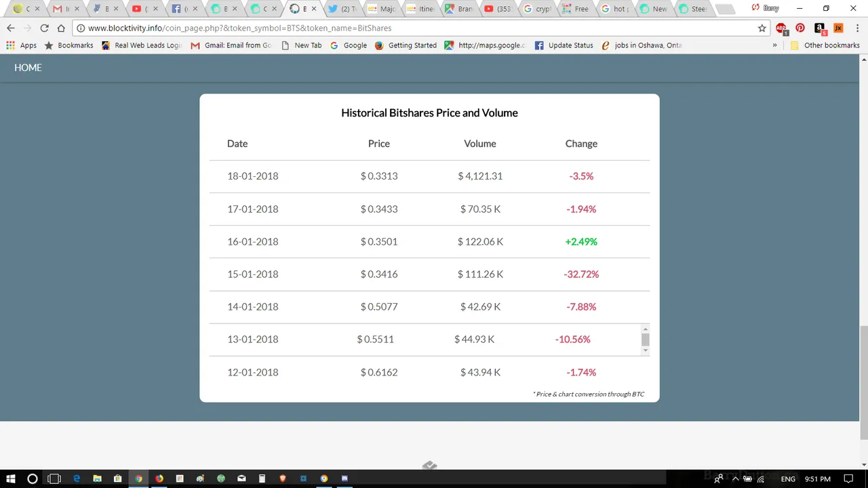Open the jobs in Oshawa bookmark

pos(642,45)
